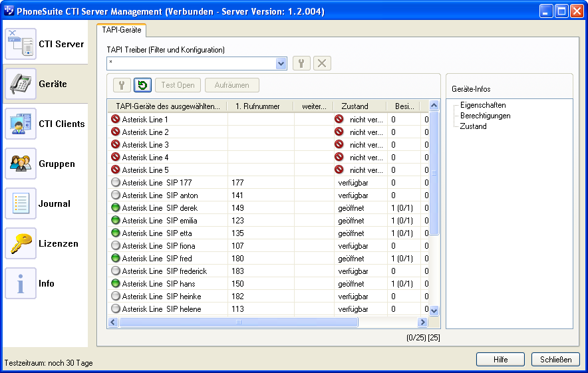This screenshot has height=373, width=588.
Task: Click the Schließen button
Action: (x=555, y=360)
